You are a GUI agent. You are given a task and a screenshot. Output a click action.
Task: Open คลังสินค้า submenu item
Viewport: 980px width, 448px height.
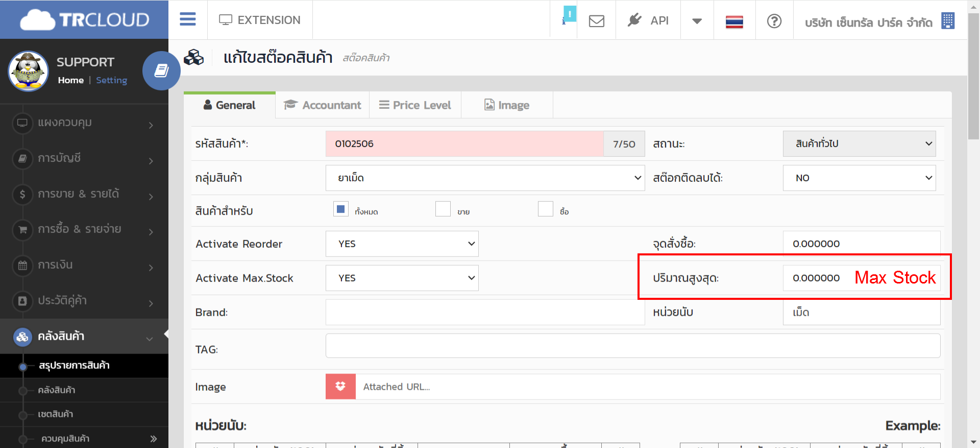point(84,390)
